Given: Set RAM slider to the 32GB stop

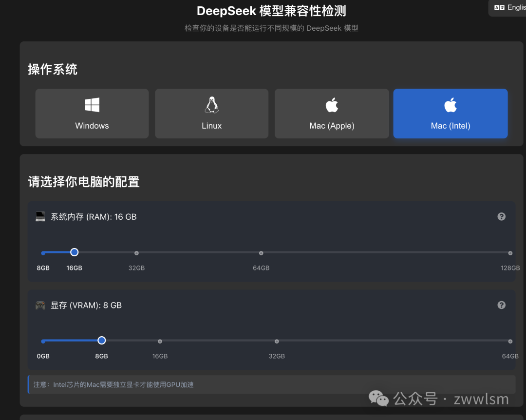Looking at the screenshot, I should pyautogui.click(x=136, y=253).
